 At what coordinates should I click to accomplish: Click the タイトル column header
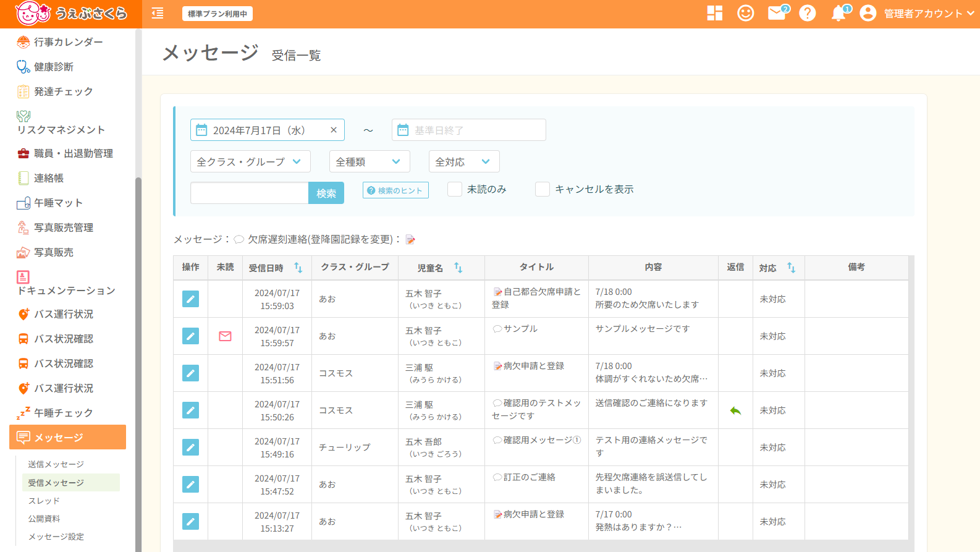[x=536, y=267]
